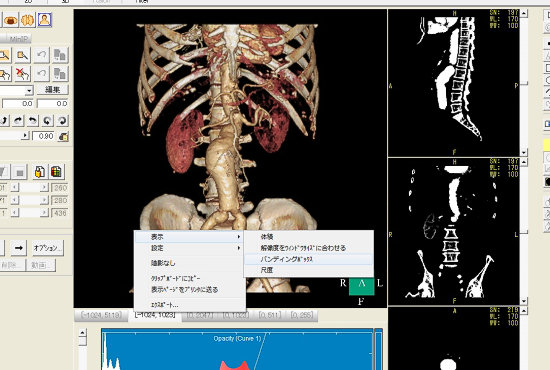Click the 編集 edit button
The width and height of the screenshot is (550, 370).
[x=53, y=89]
